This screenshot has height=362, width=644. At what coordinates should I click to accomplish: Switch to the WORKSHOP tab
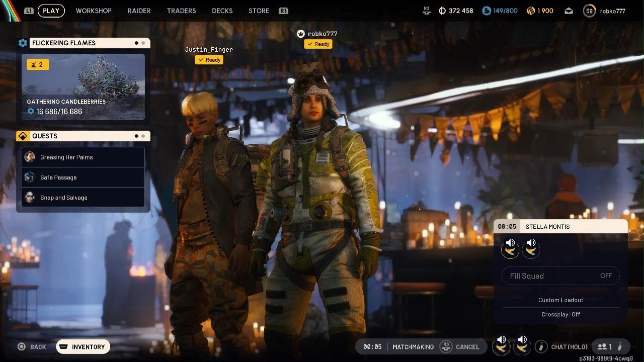coord(94,11)
